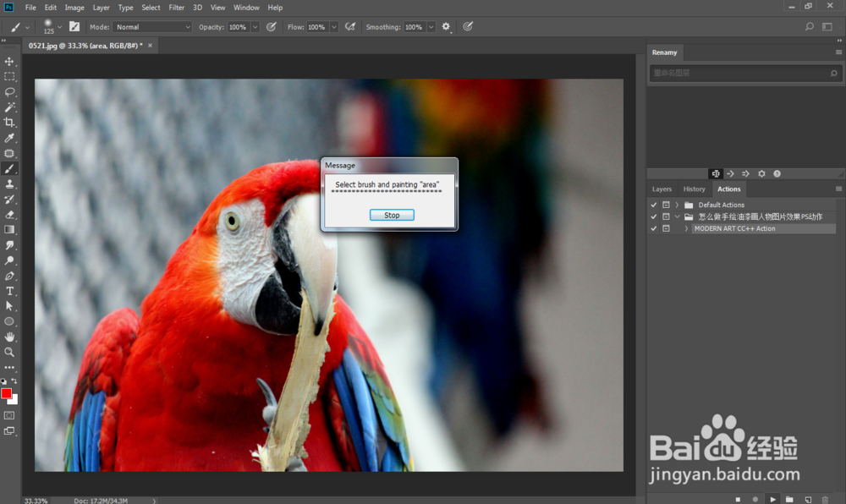
Task: Reset default foreground background colors
Action: tap(3, 381)
